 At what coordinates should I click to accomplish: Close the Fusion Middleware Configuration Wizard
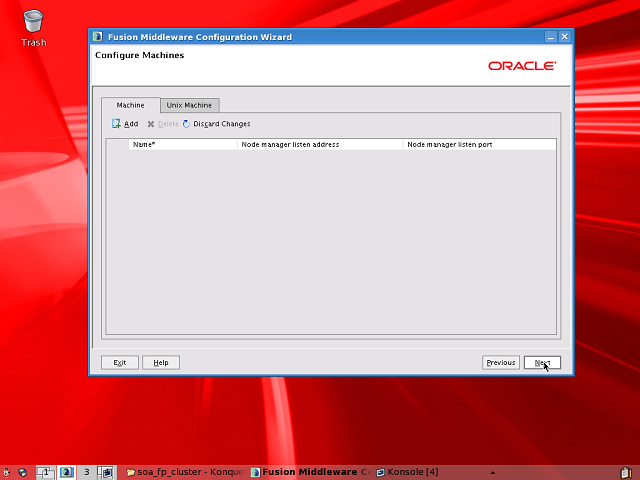[564, 37]
